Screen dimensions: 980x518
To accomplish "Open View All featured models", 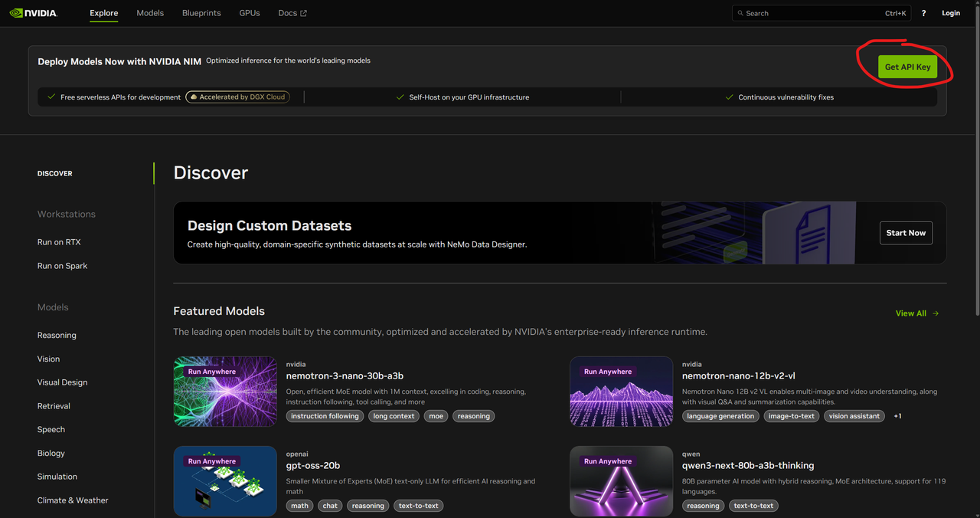I will click(917, 313).
